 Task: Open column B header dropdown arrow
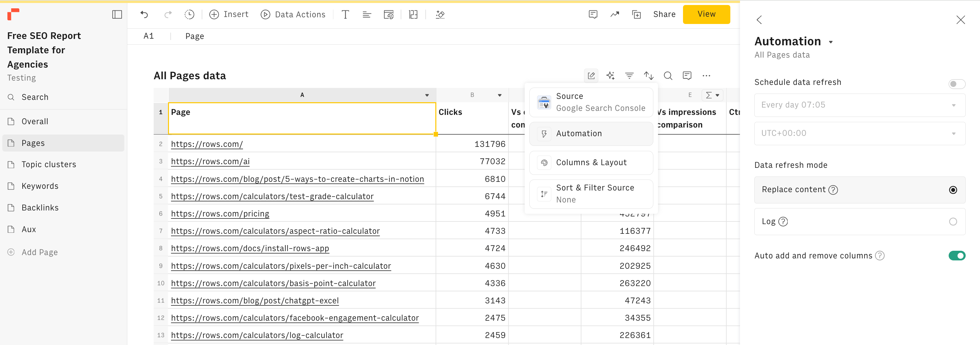pyautogui.click(x=500, y=95)
